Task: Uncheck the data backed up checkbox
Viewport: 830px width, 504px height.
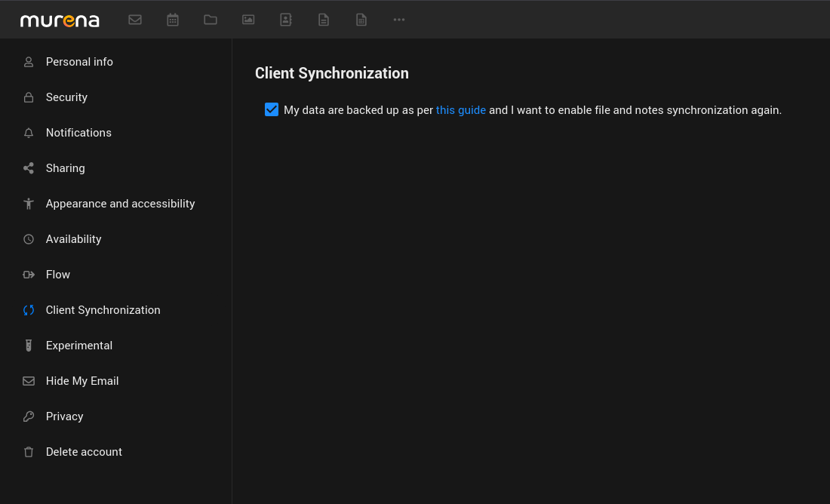Action: point(272,109)
